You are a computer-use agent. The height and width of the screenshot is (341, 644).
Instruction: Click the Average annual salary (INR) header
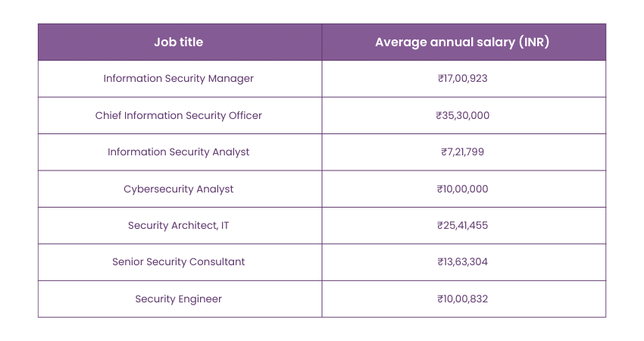pyautogui.click(x=462, y=42)
